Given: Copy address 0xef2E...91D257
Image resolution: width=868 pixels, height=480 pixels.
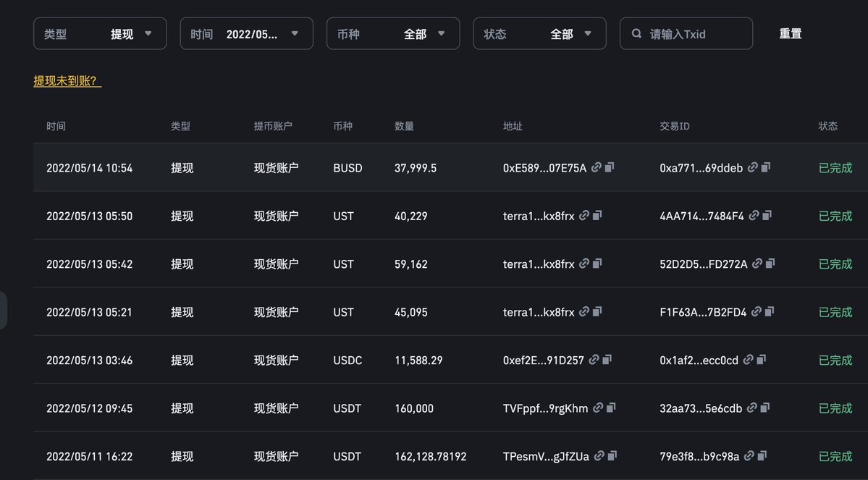Looking at the screenshot, I should (607, 360).
